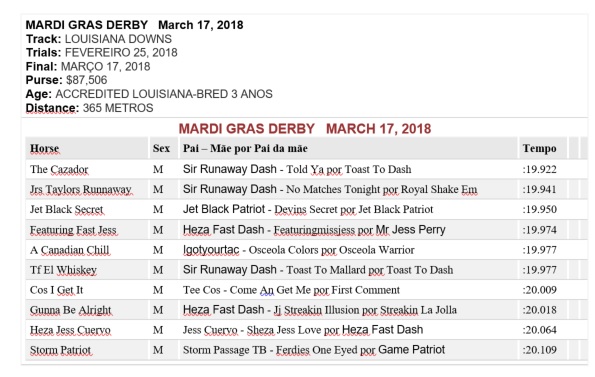Click Featuring Fast Jess entry
The width and height of the screenshot is (595, 377).
pyautogui.click(x=73, y=230)
